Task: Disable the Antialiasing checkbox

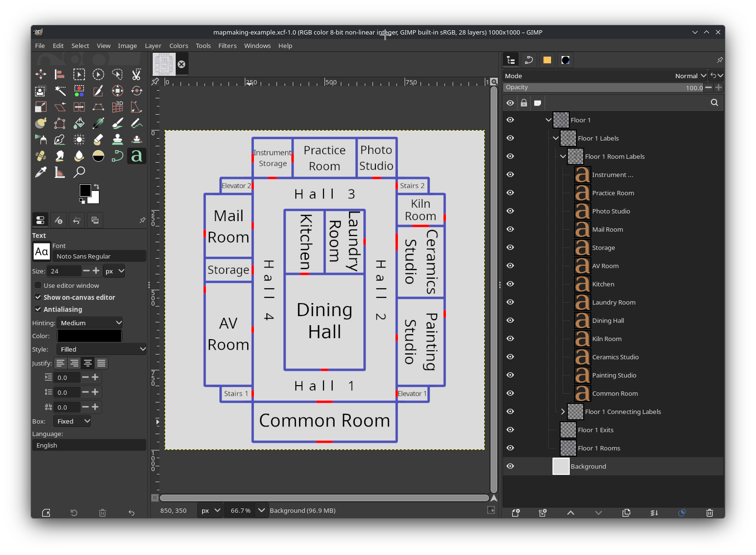Action: coord(38,309)
